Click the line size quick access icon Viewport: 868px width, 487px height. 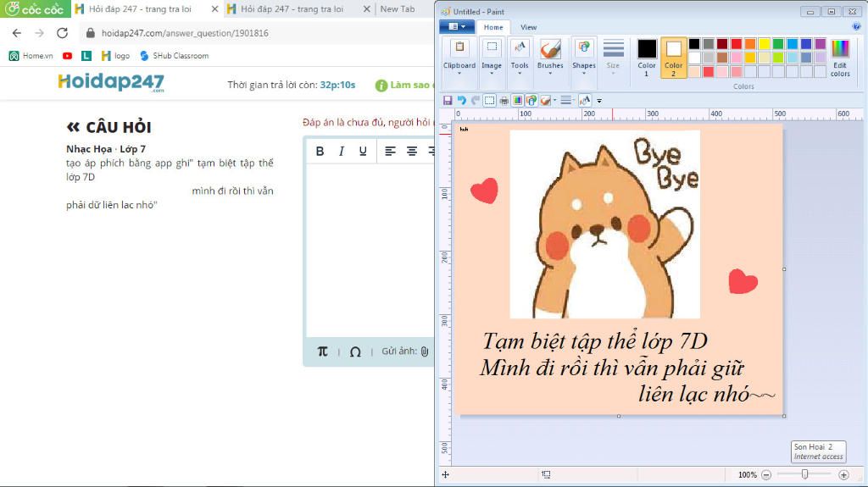click(x=565, y=100)
